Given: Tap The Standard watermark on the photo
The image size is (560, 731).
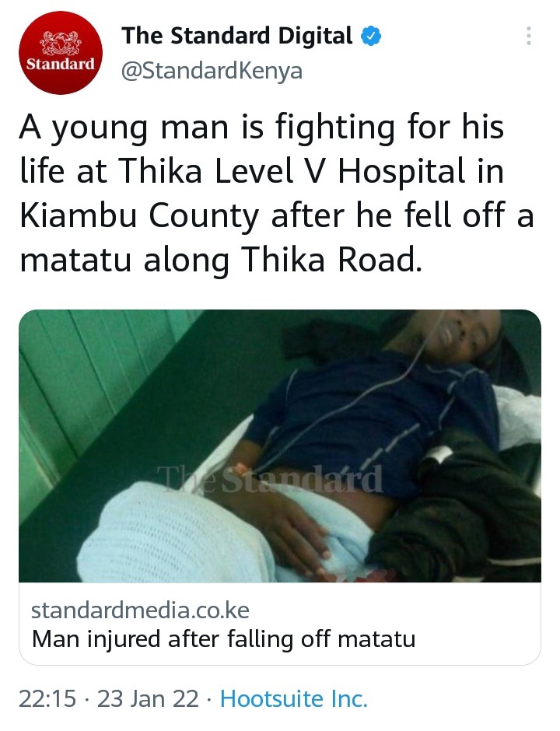Looking at the screenshot, I should click(270, 478).
